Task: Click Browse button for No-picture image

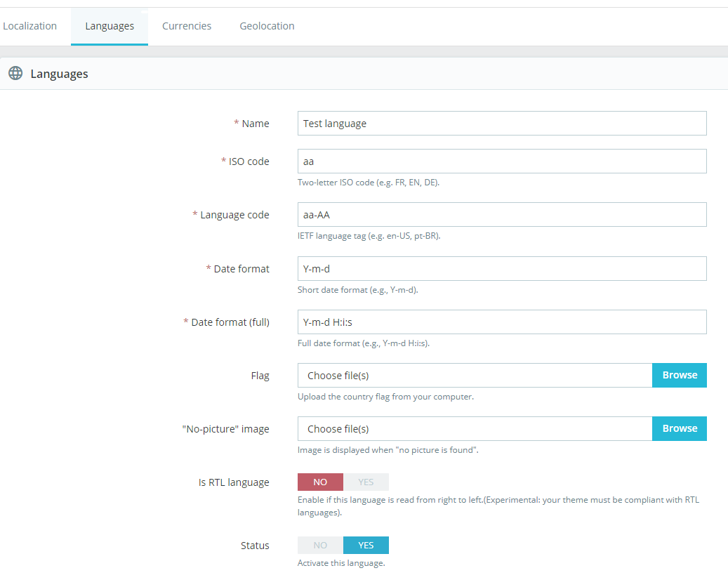Action: [680, 428]
